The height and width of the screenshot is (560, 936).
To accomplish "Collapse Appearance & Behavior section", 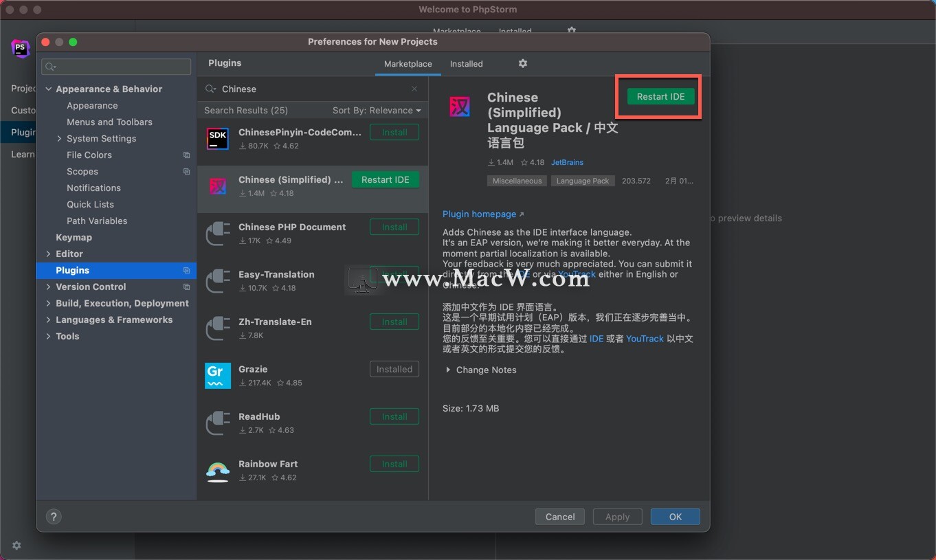I will click(x=49, y=89).
